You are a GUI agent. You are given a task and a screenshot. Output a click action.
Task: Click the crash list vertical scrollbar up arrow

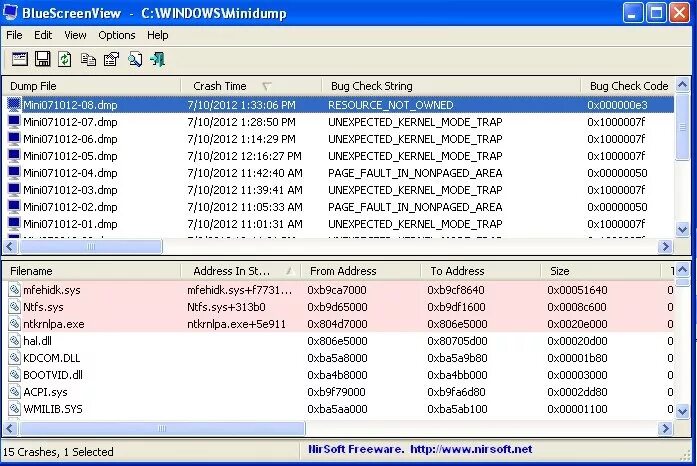tap(682, 84)
